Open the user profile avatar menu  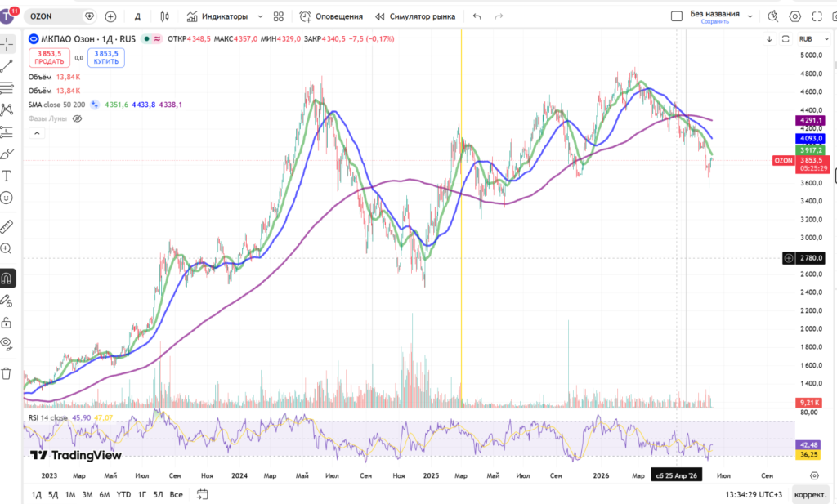(x=7, y=16)
